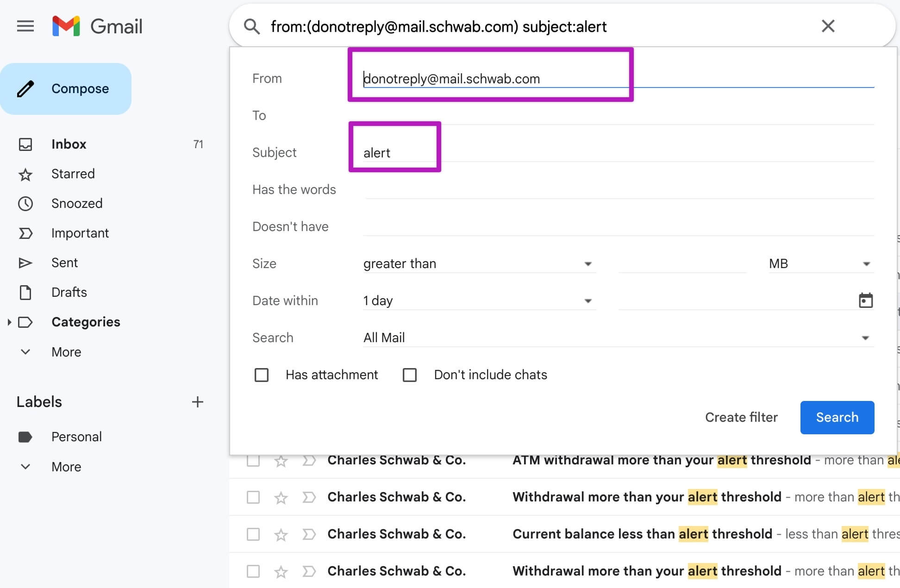Check the Has attachment checkbox
Viewport: 900px width, 588px height.
(x=262, y=375)
